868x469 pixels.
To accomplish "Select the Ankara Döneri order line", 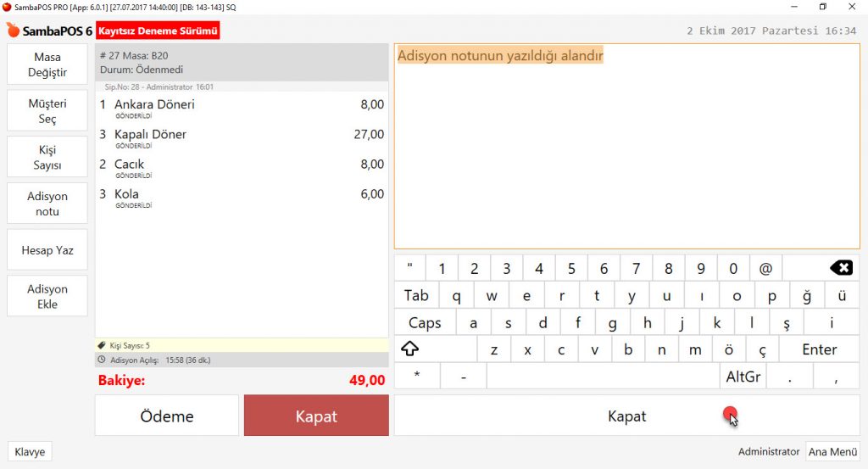I will click(x=241, y=108).
